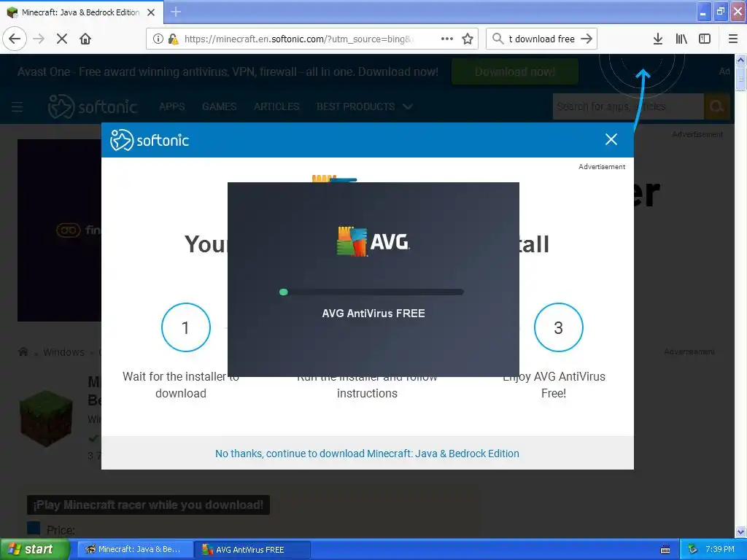
Task: Click the forward navigation arrow
Action: click(39, 39)
